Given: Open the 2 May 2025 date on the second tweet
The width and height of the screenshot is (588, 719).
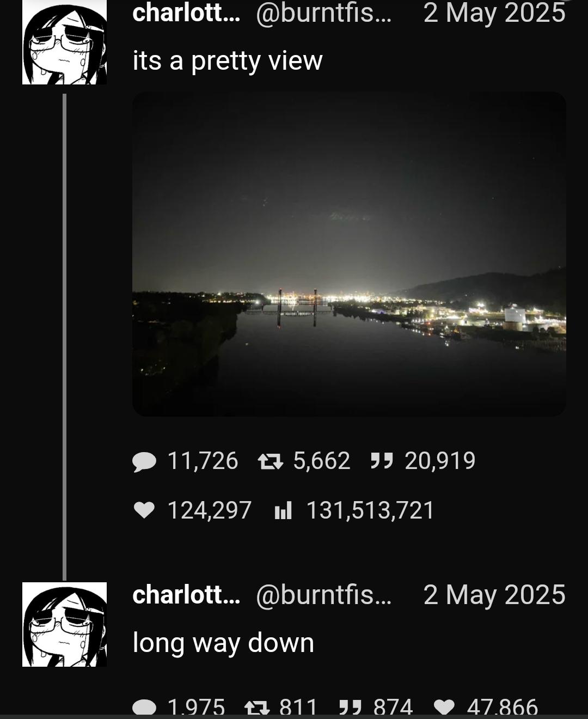Looking at the screenshot, I should click(x=494, y=594).
